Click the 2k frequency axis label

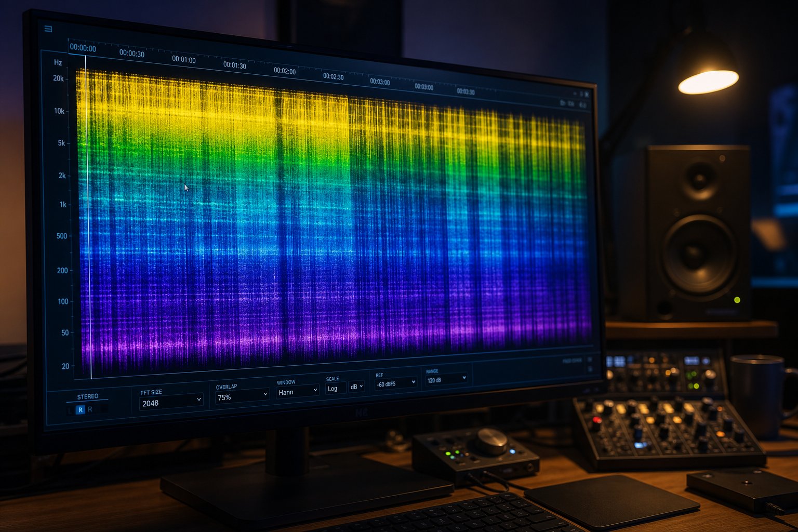[x=62, y=176]
